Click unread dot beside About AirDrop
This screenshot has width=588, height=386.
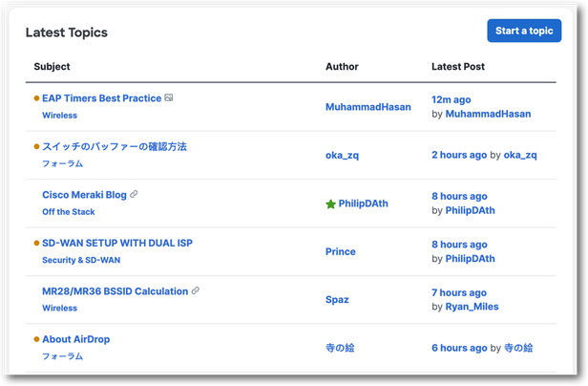(x=37, y=339)
